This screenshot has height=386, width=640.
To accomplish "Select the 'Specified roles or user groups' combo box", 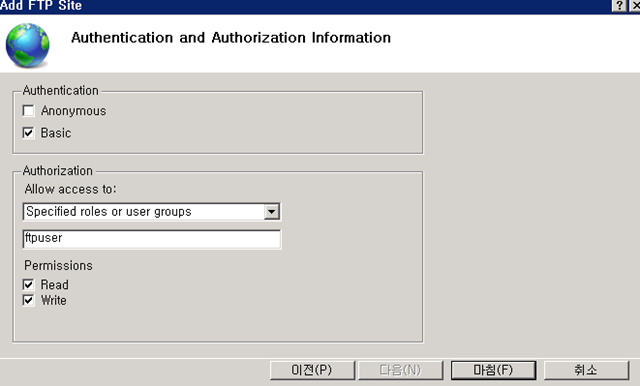I will pyautogui.click(x=151, y=212).
